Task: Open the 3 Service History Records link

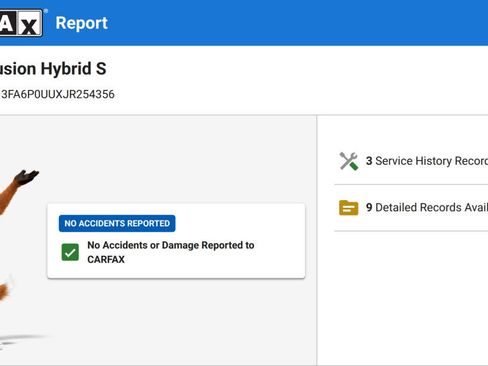Action: click(x=427, y=161)
